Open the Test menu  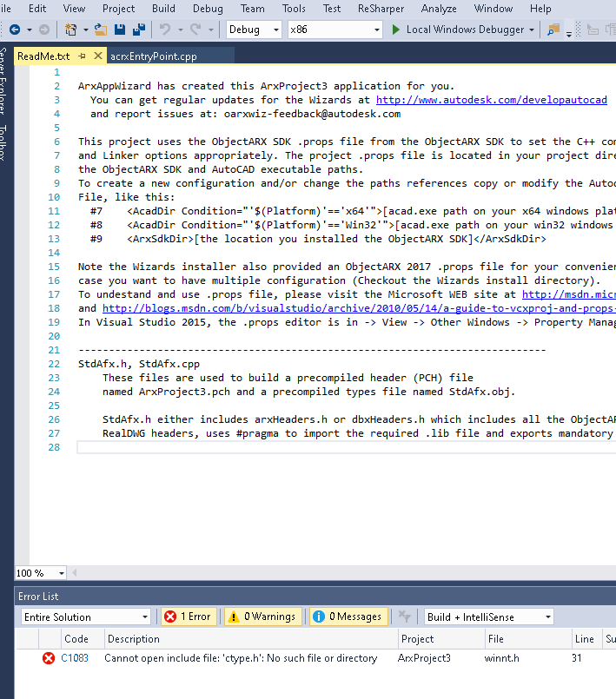(x=332, y=9)
